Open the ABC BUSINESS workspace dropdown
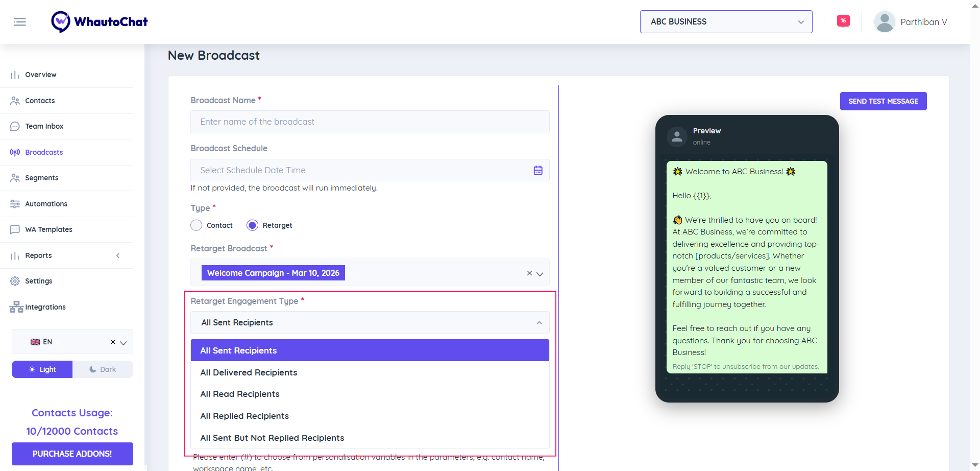This screenshot has width=980, height=471. tap(726, 22)
